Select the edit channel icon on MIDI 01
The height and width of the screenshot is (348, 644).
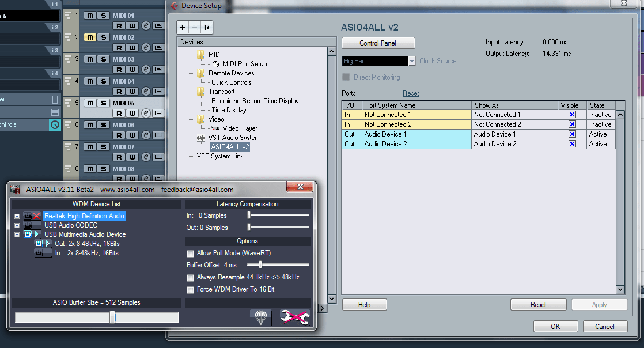click(x=147, y=25)
